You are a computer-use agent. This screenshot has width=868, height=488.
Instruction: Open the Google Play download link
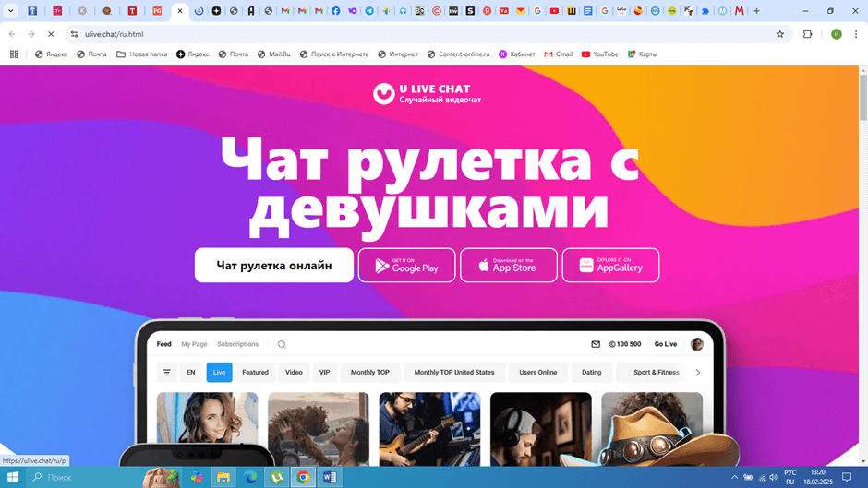coord(406,266)
